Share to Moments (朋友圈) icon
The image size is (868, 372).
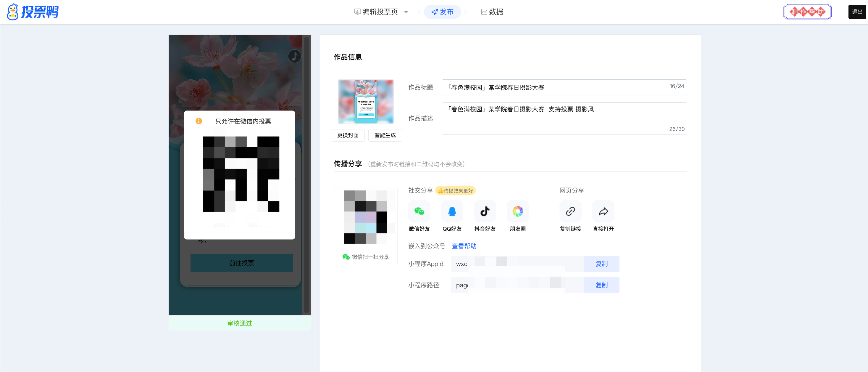[517, 211]
